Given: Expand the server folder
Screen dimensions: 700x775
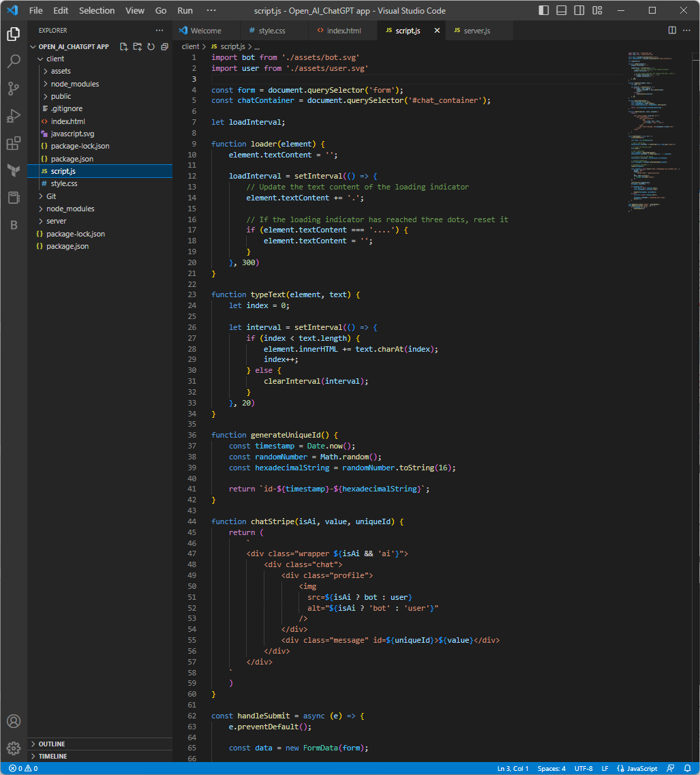Looking at the screenshot, I should tap(100, 221).
